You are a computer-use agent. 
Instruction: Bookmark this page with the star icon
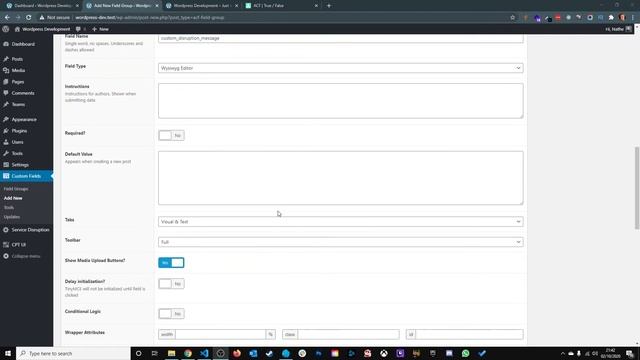[513, 18]
